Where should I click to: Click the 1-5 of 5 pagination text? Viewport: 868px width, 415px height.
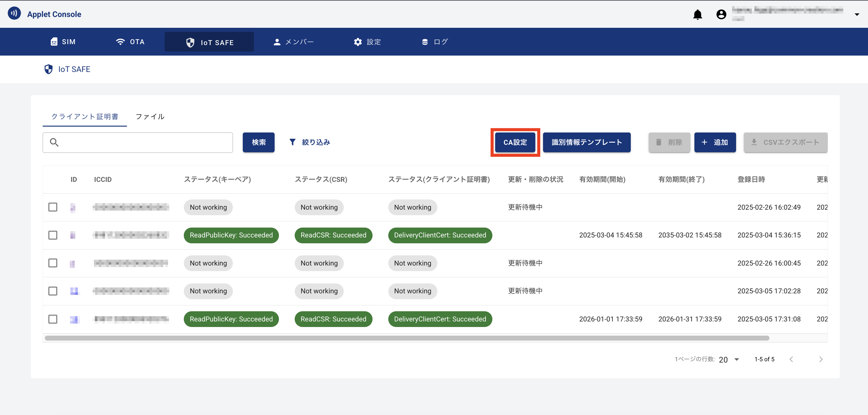point(764,359)
